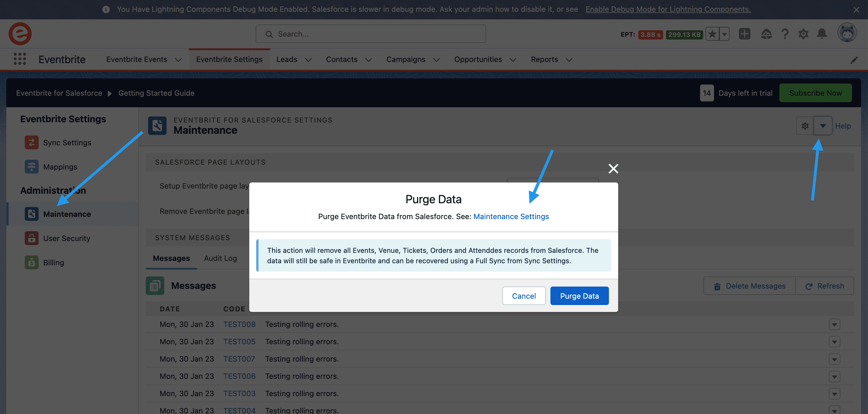868x414 pixels.
Task: Click the edit navigation pencil icon
Action: (854, 60)
